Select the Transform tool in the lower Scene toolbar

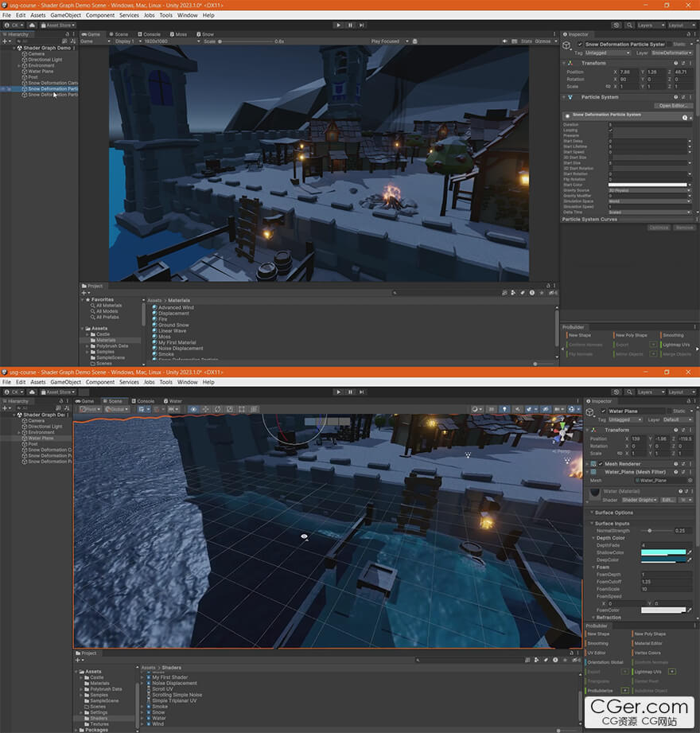click(254, 409)
